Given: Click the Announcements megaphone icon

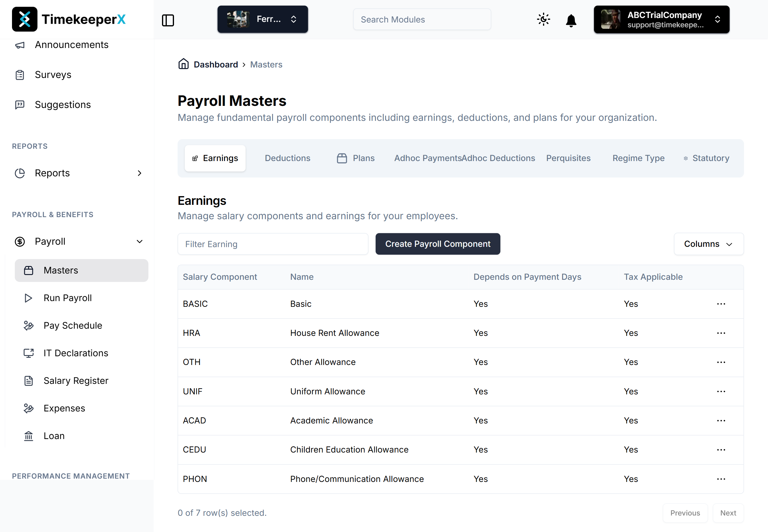Looking at the screenshot, I should (20, 45).
